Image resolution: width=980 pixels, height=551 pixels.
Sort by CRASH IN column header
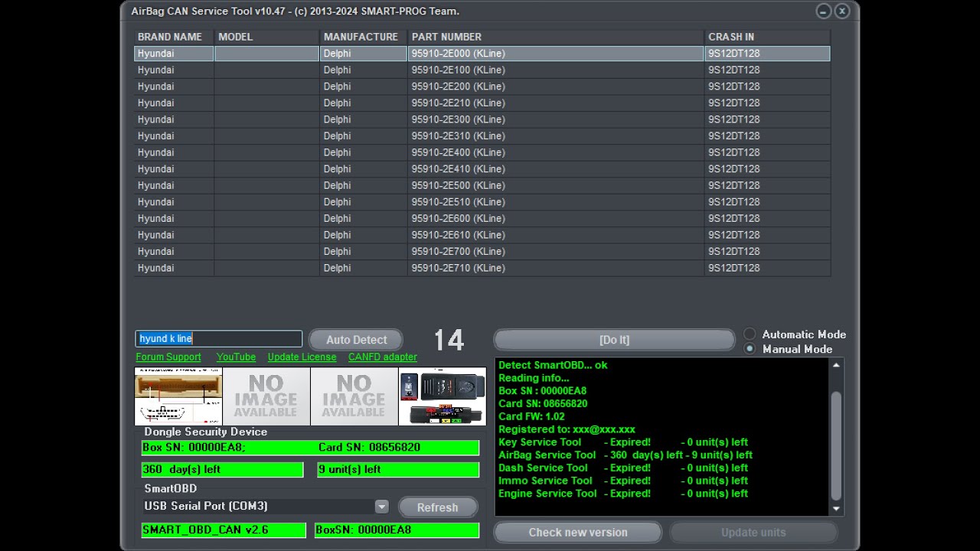pos(767,37)
